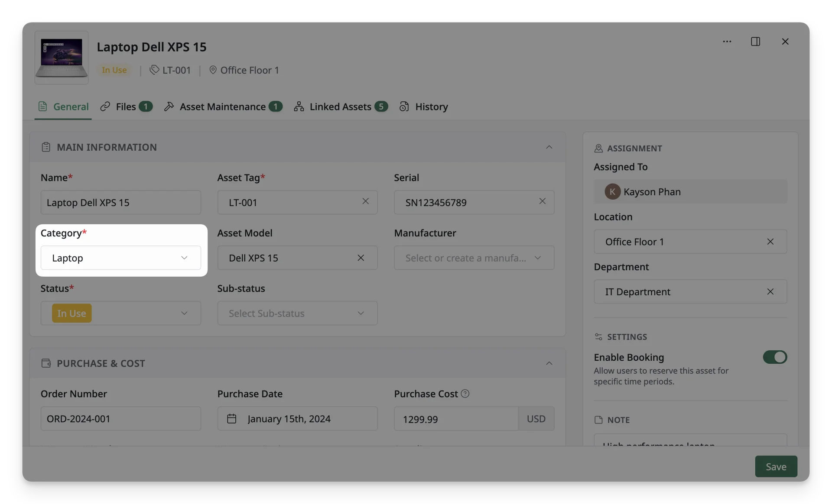Clear the Serial SN123456789 field
This screenshot has height=504, width=832.
[x=542, y=201]
